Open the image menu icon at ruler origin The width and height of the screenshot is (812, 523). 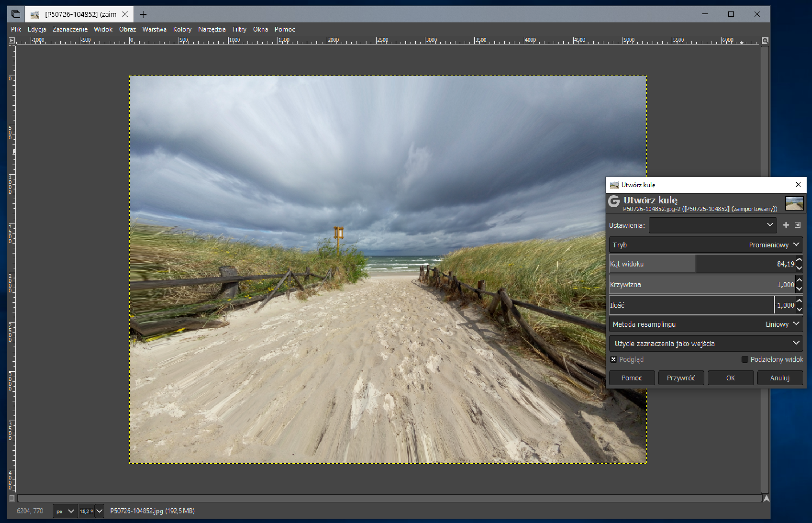click(x=12, y=41)
